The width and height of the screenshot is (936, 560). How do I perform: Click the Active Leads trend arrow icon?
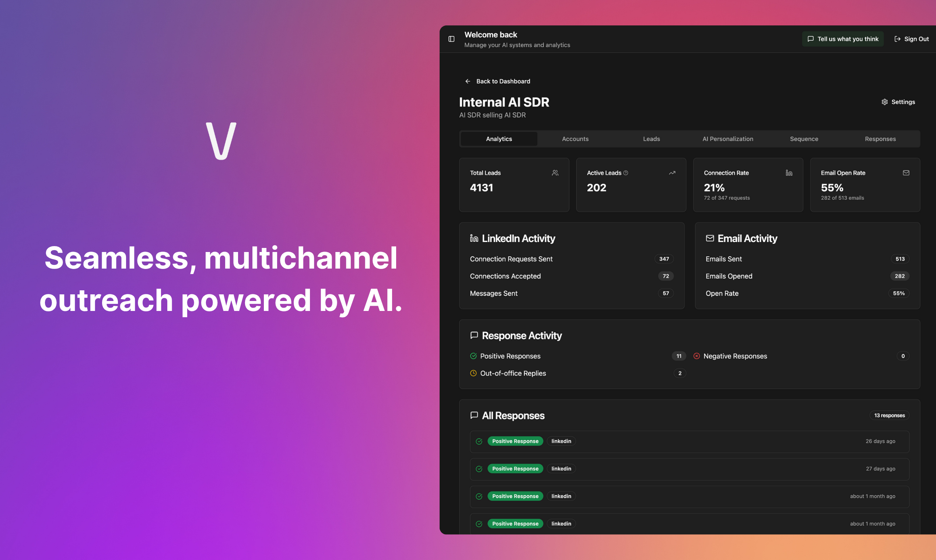pyautogui.click(x=672, y=173)
